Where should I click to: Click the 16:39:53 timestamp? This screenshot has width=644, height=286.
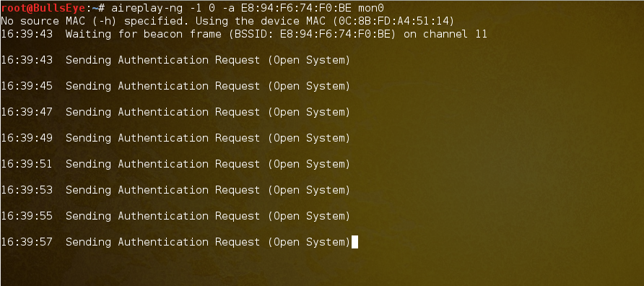(x=27, y=190)
